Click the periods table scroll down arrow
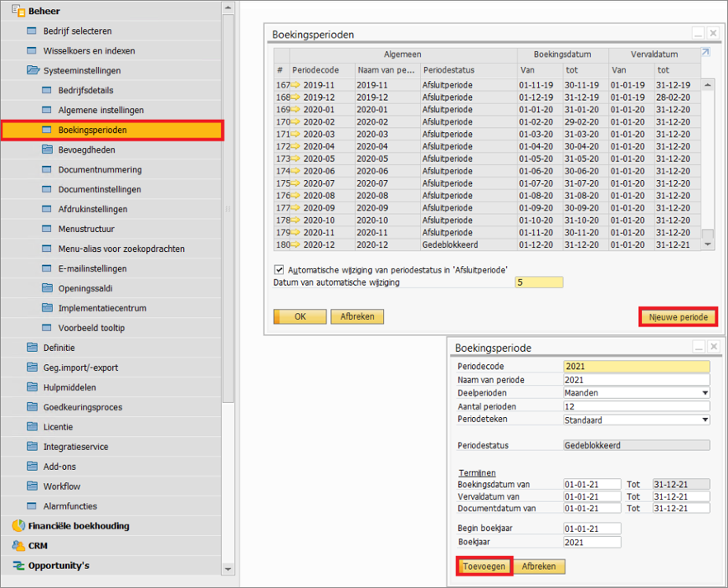 [x=707, y=244]
